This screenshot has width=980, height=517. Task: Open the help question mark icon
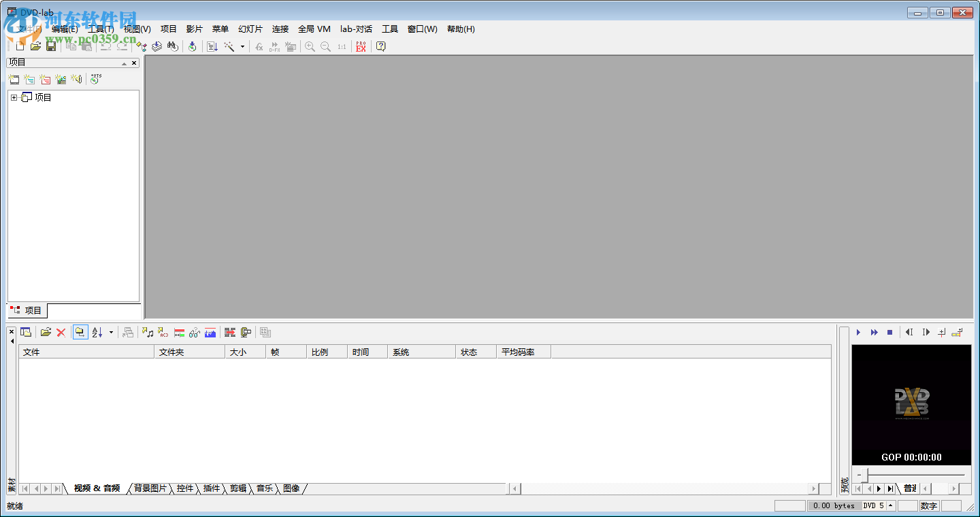tap(381, 46)
